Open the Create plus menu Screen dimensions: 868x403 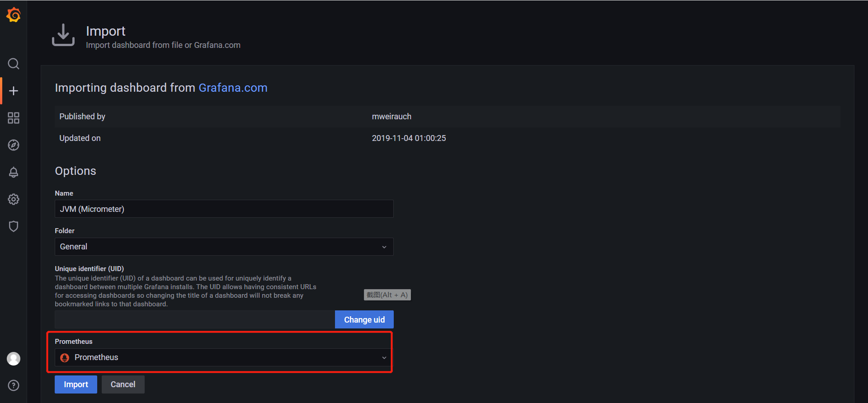click(14, 91)
